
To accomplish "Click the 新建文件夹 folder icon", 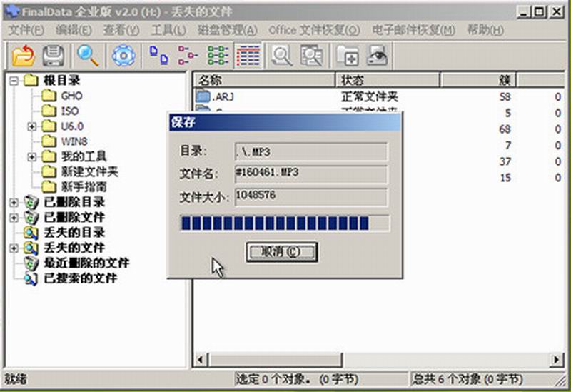I will pyautogui.click(x=49, y=171).
